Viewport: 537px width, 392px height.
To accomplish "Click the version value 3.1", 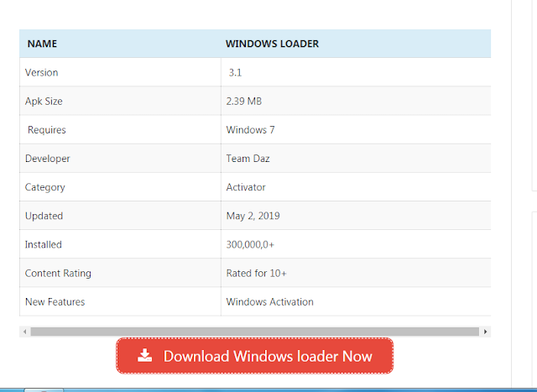I will [235, 73].
